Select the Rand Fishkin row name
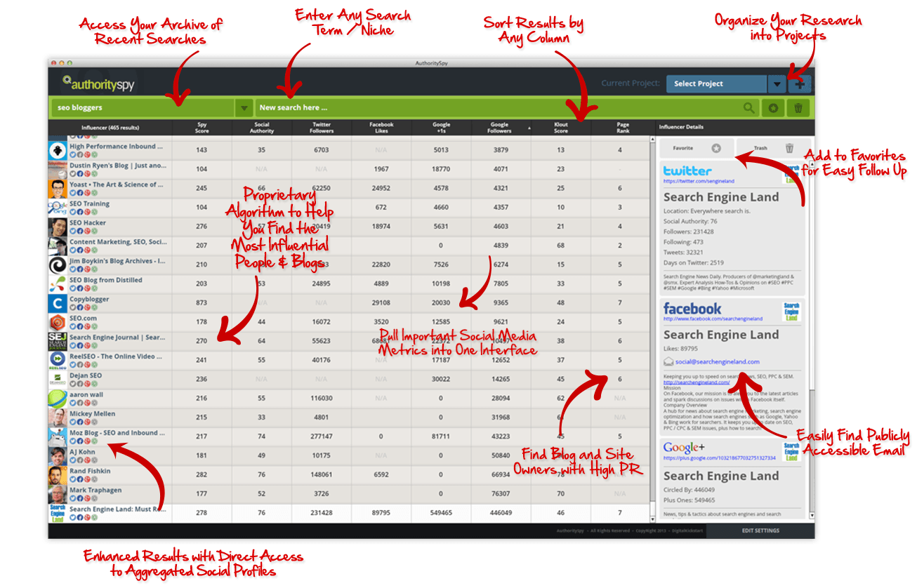This screenshot has width=917, height=588. point(90,471)
